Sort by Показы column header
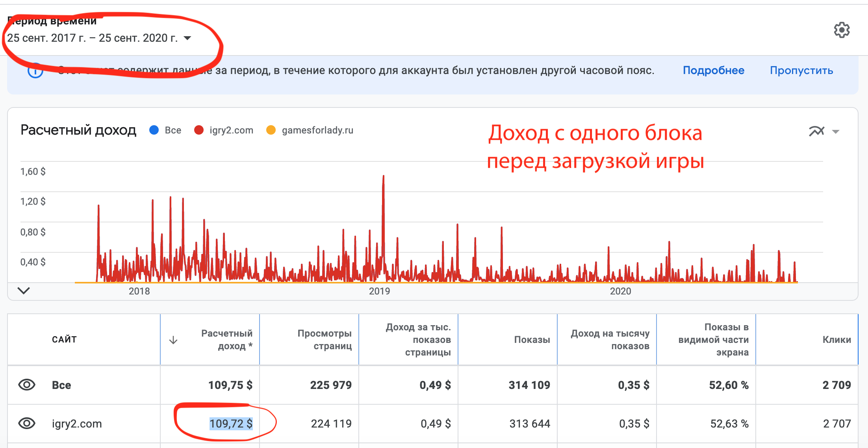Viewport: 868px width, 448px height. tap(532, 339)
